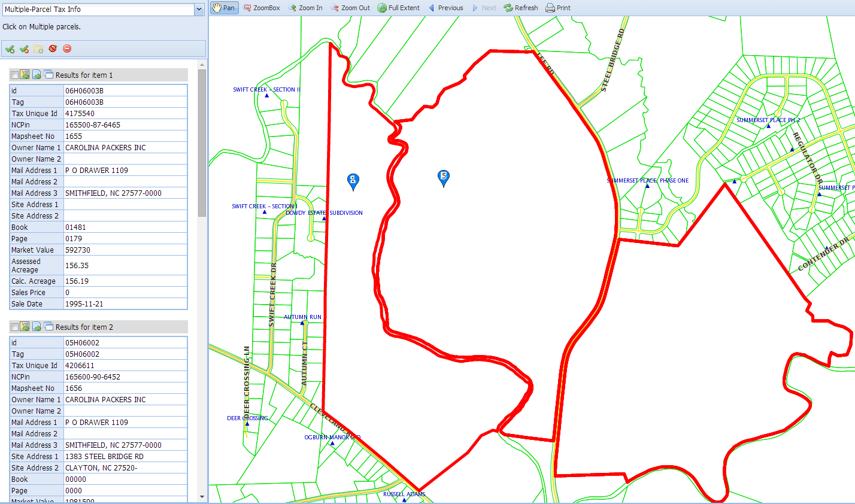Tick the checkbox for Results item 2

click(x=14, y=327)
